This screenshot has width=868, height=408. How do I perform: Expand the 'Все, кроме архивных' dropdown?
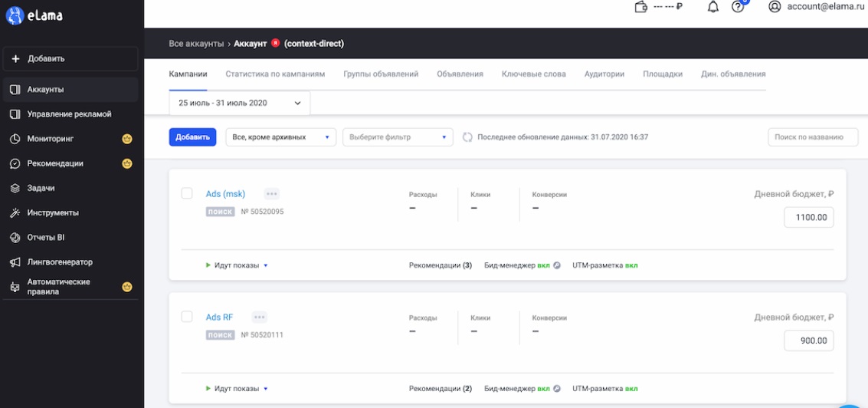pyautogui.click(x=280, y=137)
